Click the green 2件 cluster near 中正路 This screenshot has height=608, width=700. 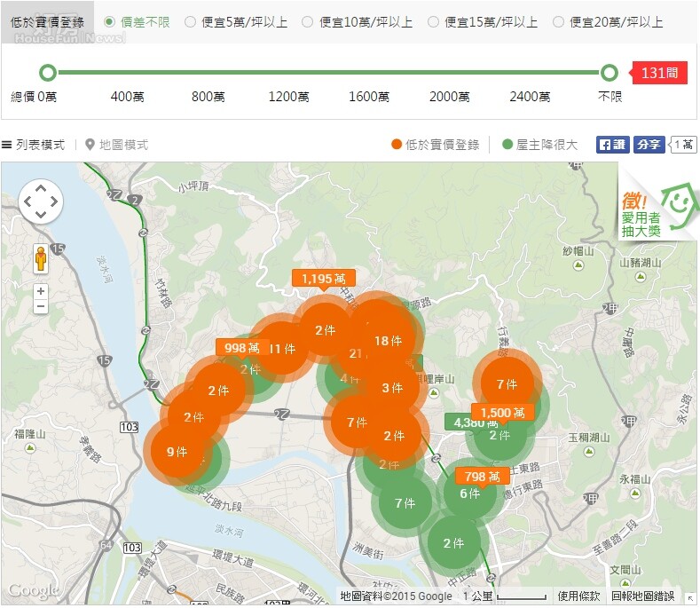click(453, 543)
